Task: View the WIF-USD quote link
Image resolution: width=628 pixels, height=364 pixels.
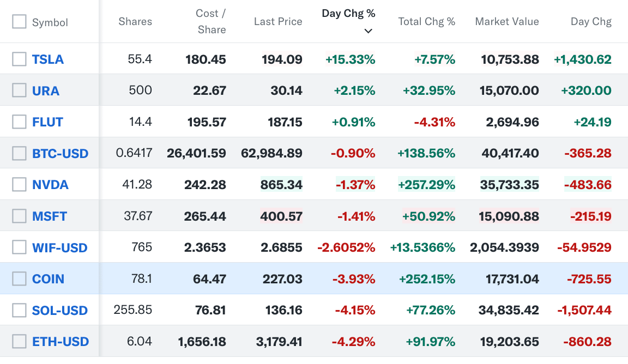Action: click(x=60, y=248)
